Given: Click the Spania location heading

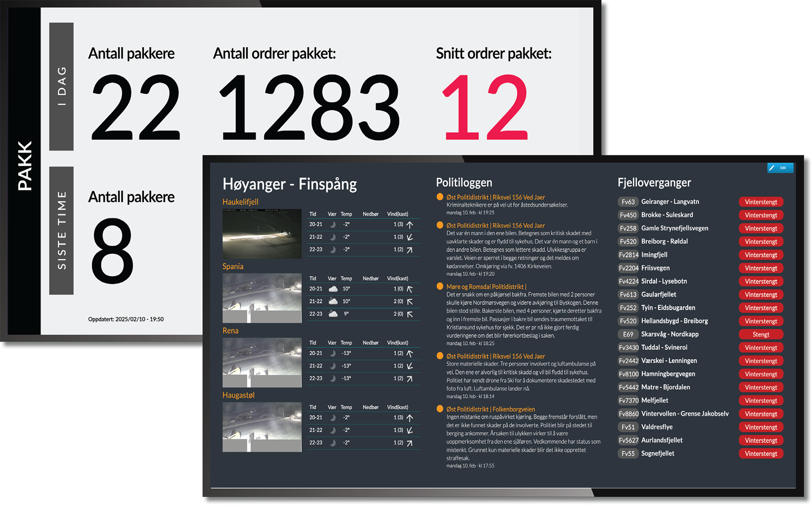Looking at the screenshot, I should coord(233,266).
